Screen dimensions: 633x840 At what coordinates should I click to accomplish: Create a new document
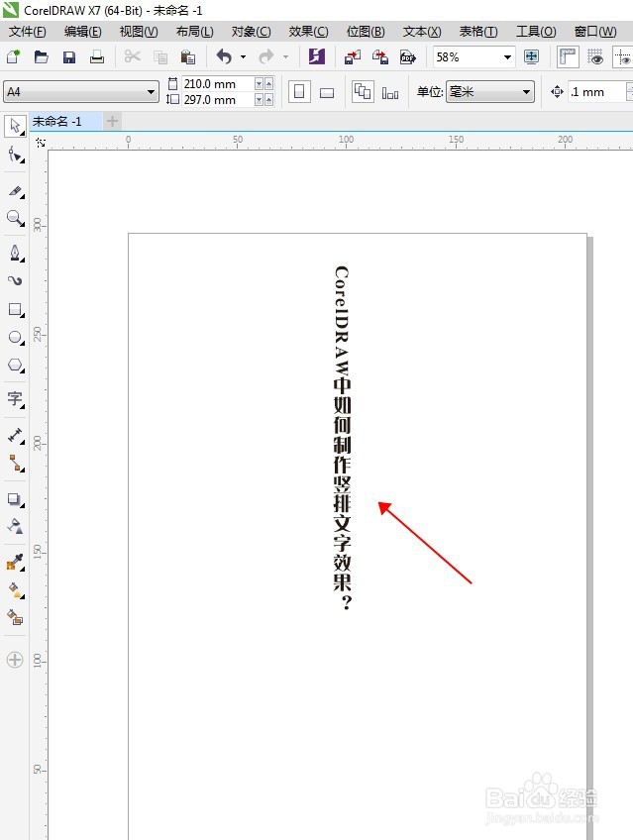pos(14,56)
